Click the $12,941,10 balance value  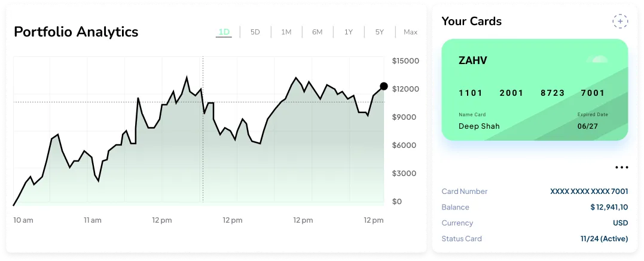click(609, 207)
